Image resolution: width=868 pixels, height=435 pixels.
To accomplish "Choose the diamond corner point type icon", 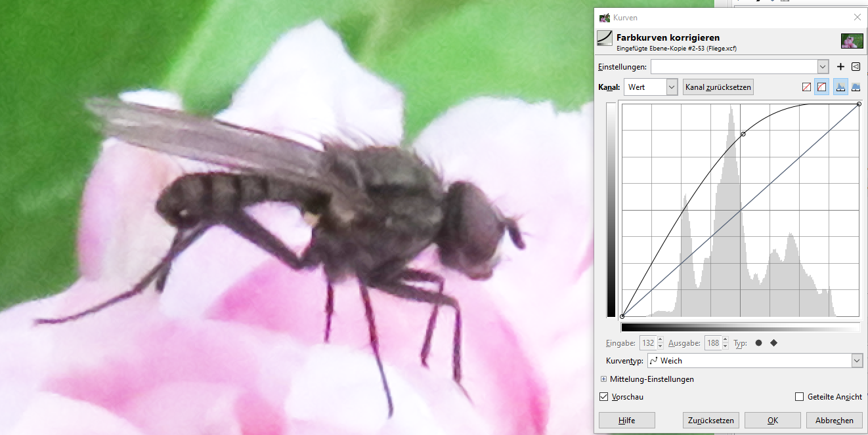I will pos(773,342).
